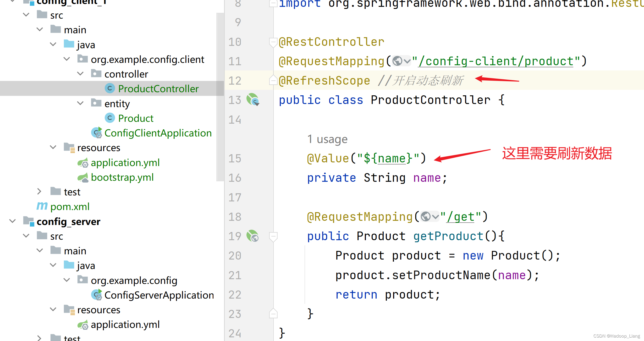This screenshot has width=644, height=341.
Task: Expand the test folder under config_client
Action: pyautogui.click(x=39, y=191)
